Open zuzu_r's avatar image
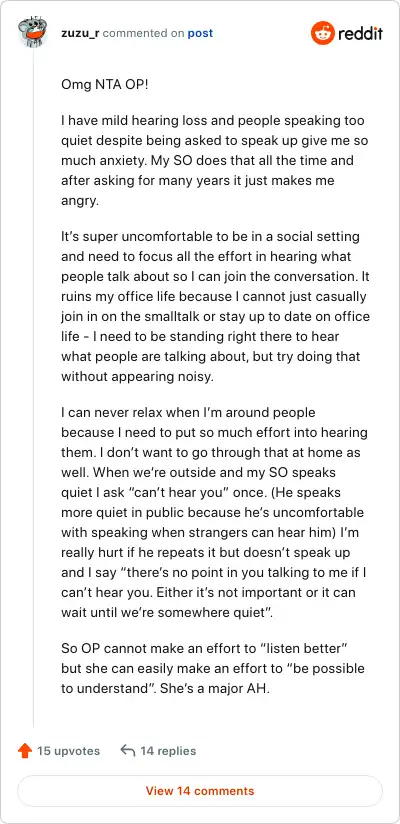Screen dimensions: 400x824 [x=33, y=33]
